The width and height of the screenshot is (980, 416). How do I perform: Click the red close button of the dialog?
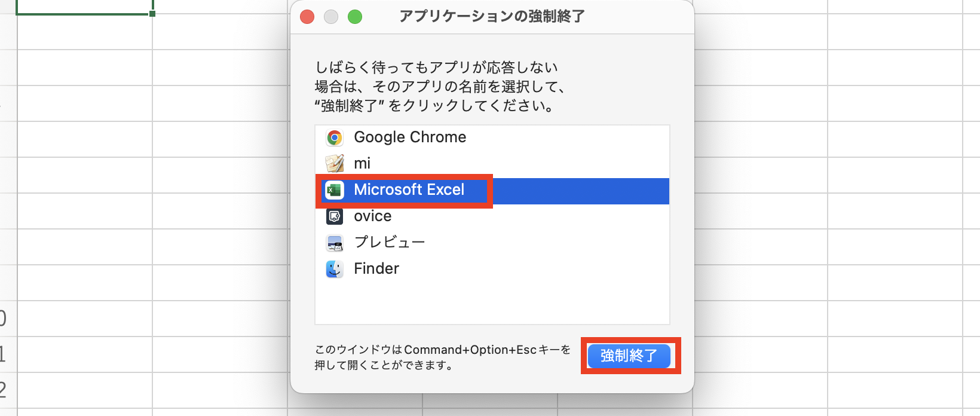coord(307,17)
